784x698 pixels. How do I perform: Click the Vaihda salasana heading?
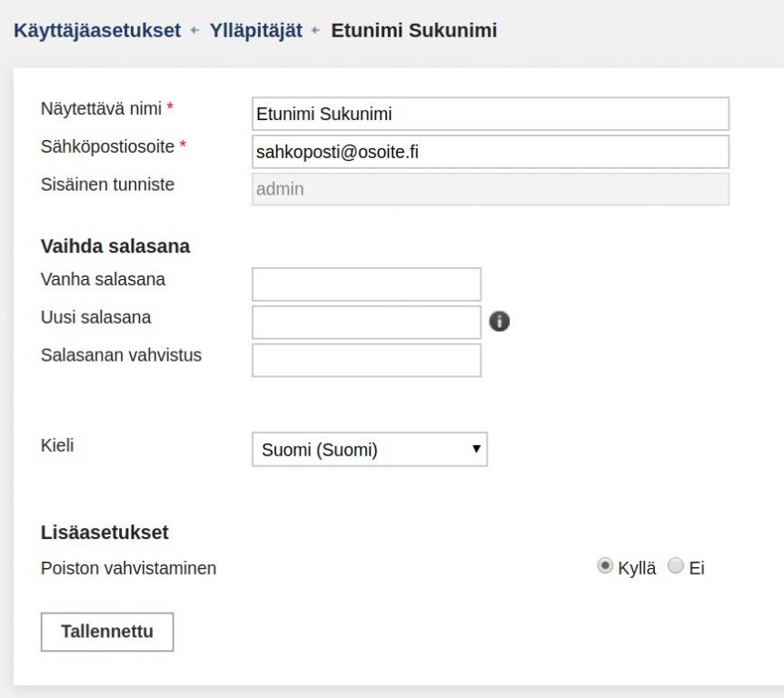pos(115,246)
